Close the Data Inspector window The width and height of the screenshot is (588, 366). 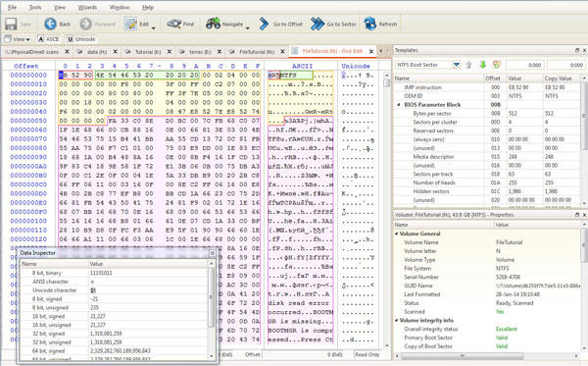(x=213, y=253)
